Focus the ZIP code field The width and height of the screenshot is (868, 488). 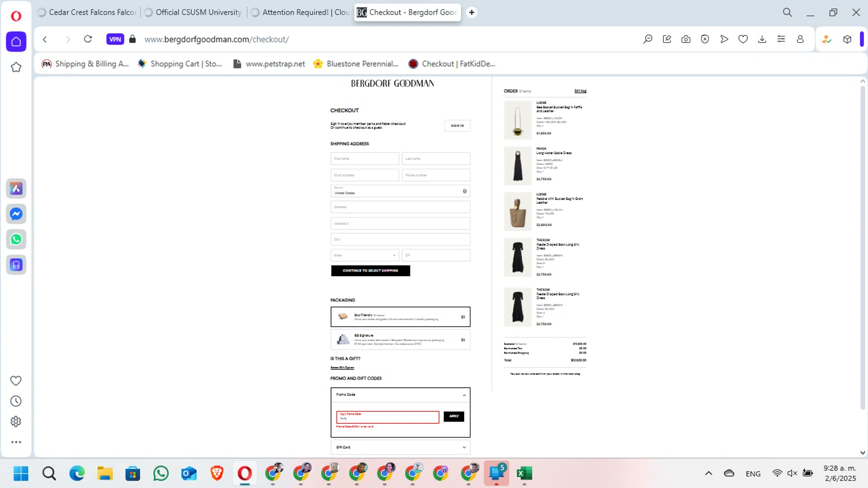click(x=436, y=255)
